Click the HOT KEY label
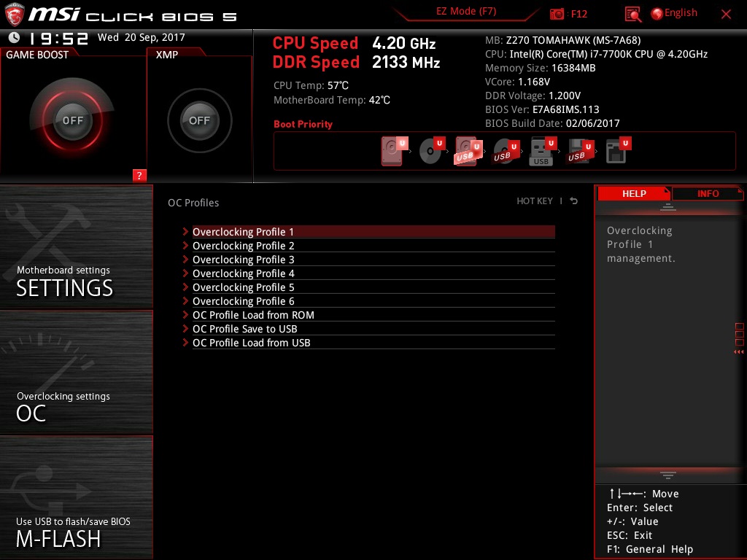The image size is (747, 560). 535,201
